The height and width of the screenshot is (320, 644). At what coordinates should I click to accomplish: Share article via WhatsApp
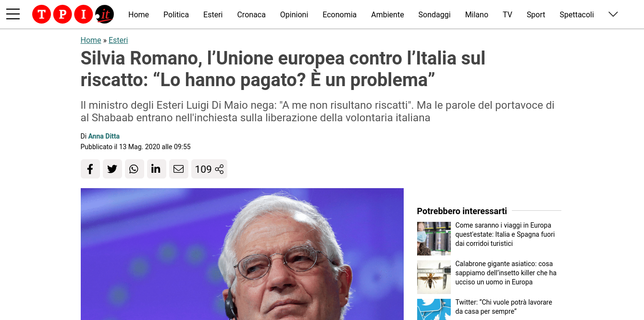tap(134, 169)
